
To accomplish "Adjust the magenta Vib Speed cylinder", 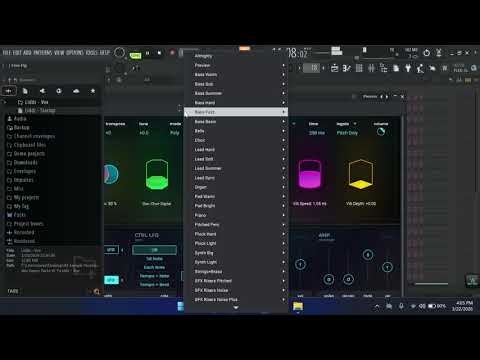I will click(x=310, y=174).
